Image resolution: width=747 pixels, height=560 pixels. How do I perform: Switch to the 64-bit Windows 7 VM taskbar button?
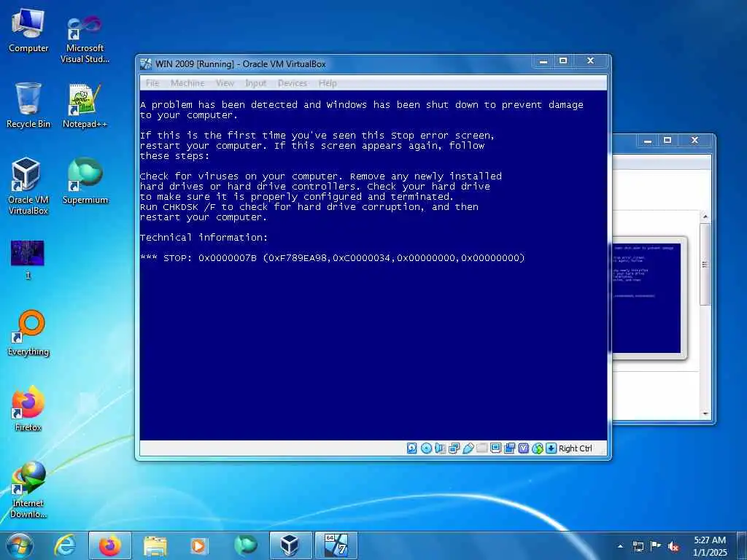tap(336, 545)
